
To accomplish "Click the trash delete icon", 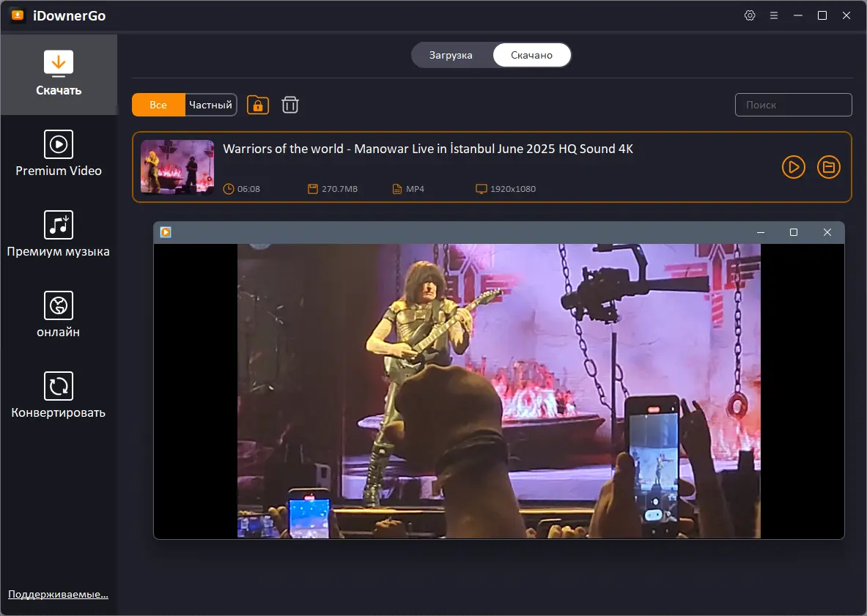I will [x=290, y=105].
